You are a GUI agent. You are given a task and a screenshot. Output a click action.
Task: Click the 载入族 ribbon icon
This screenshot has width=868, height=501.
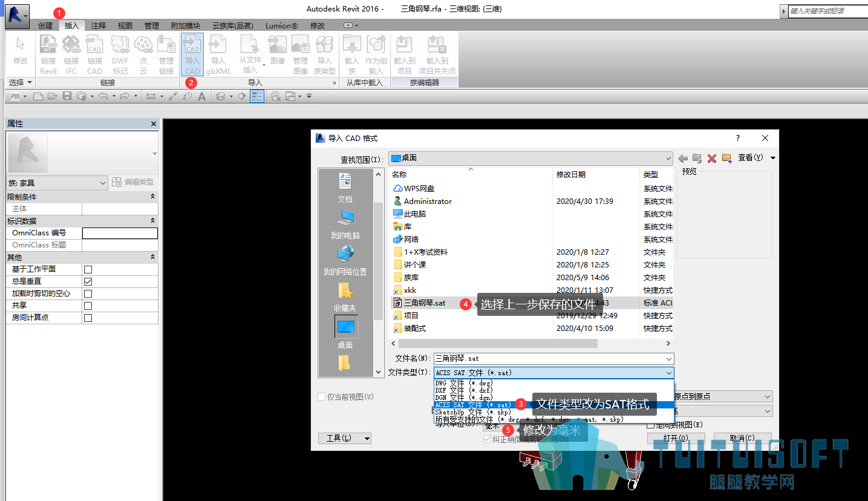[351, 54]
